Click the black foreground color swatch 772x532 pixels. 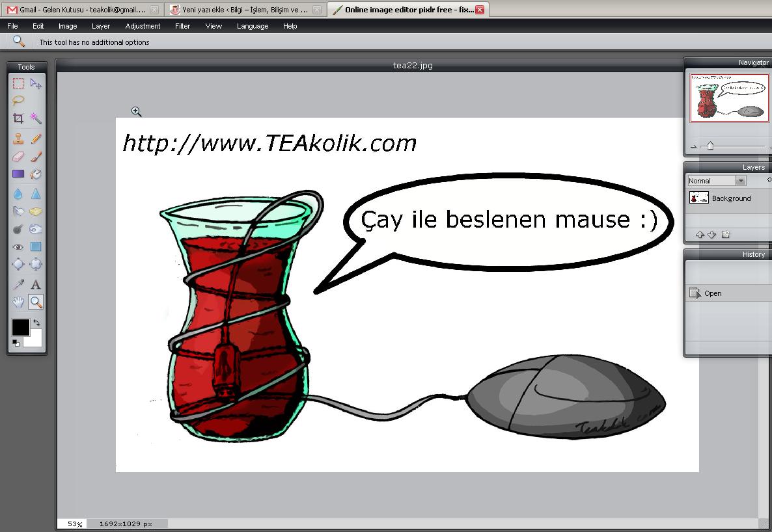tap(20, 327)
